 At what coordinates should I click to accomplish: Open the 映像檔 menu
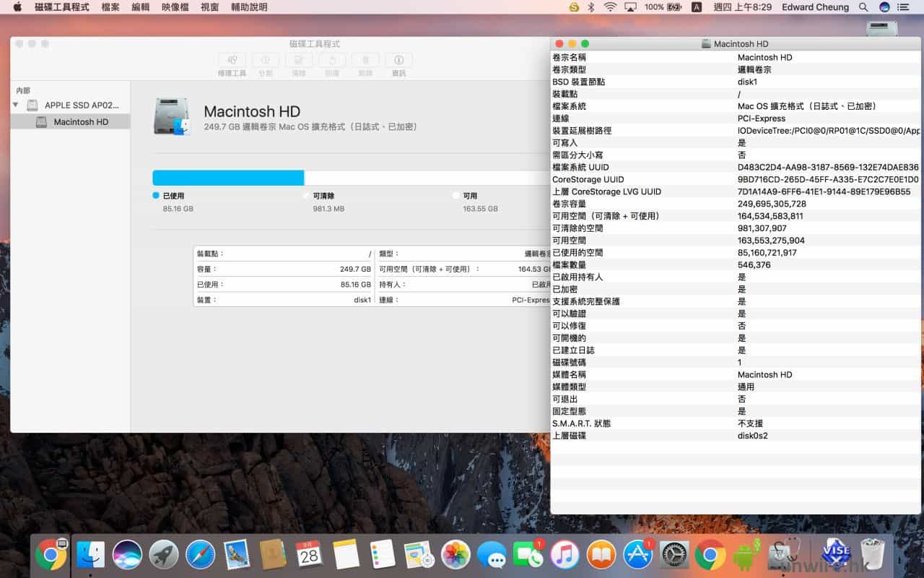[x=175, y=7]
